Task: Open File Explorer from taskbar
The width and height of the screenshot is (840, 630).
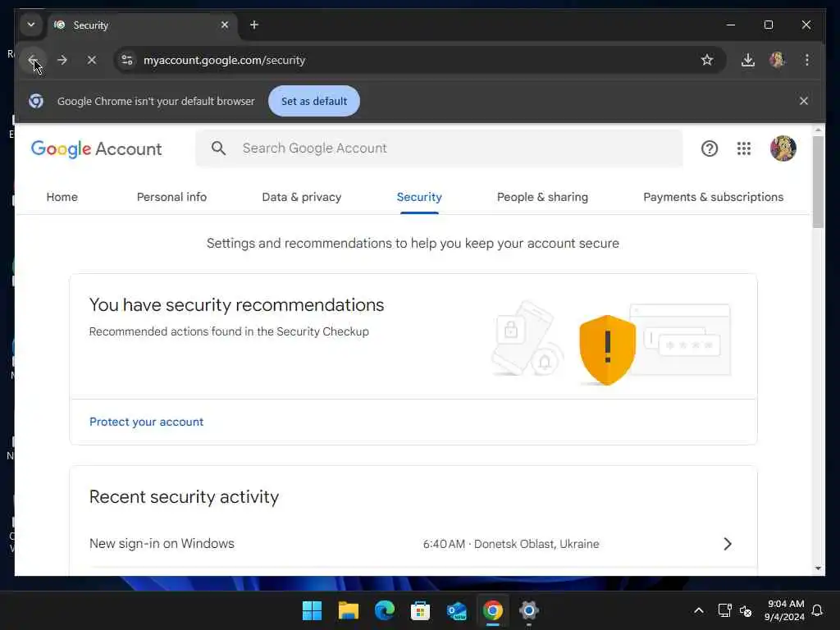Action: point(348,610)
